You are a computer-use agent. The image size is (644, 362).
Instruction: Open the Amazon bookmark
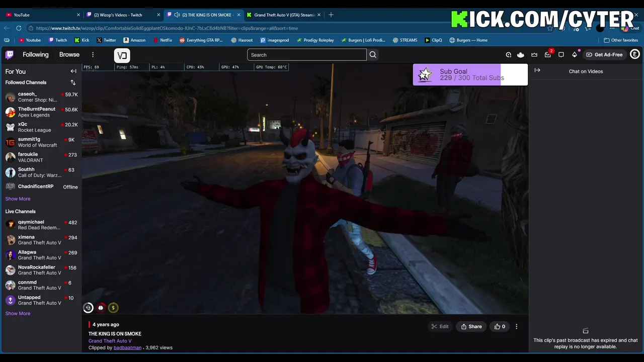134,40
